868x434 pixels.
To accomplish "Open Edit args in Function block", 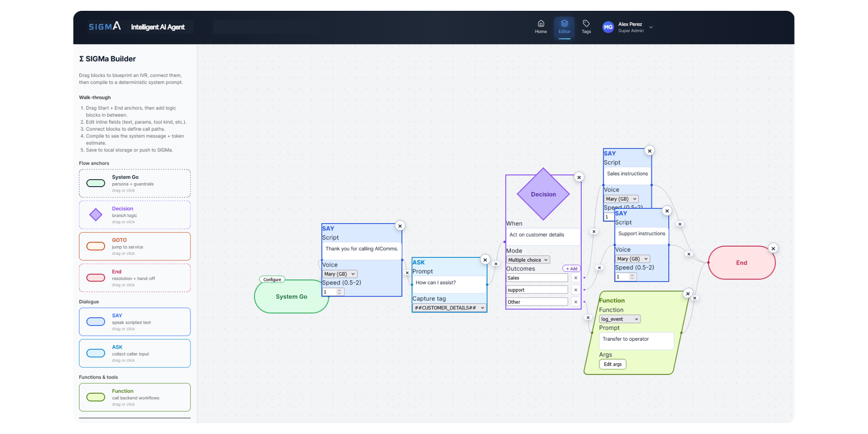I will 612,364.
